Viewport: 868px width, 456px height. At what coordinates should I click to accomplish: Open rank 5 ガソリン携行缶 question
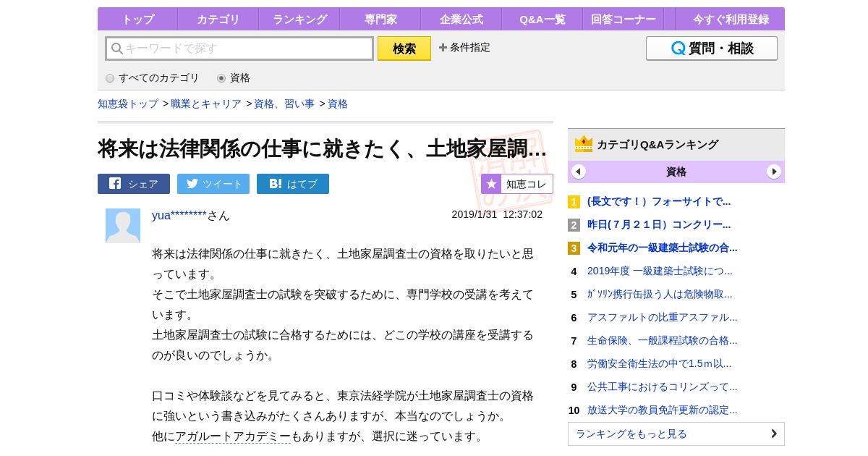click(660, 294)
